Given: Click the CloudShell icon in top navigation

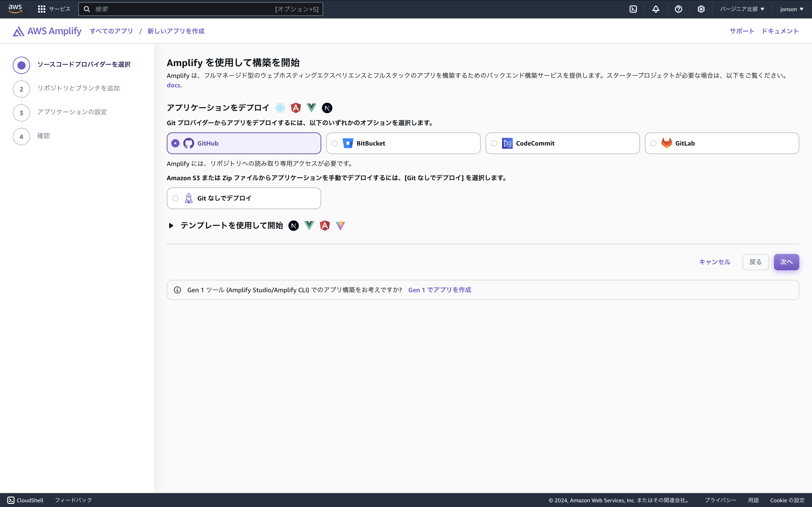Looking at the screenshot, I should pyautogui.click(x=633, y=9).
